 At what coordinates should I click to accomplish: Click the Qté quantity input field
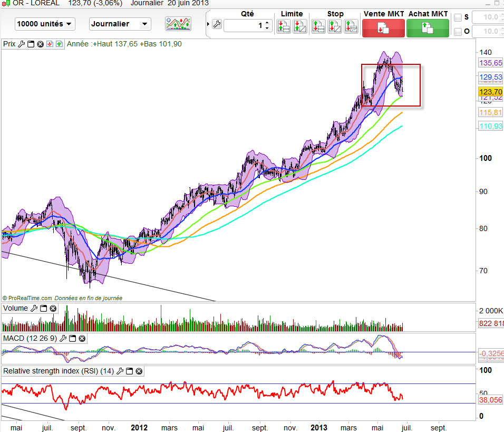[x=244, y=25]
